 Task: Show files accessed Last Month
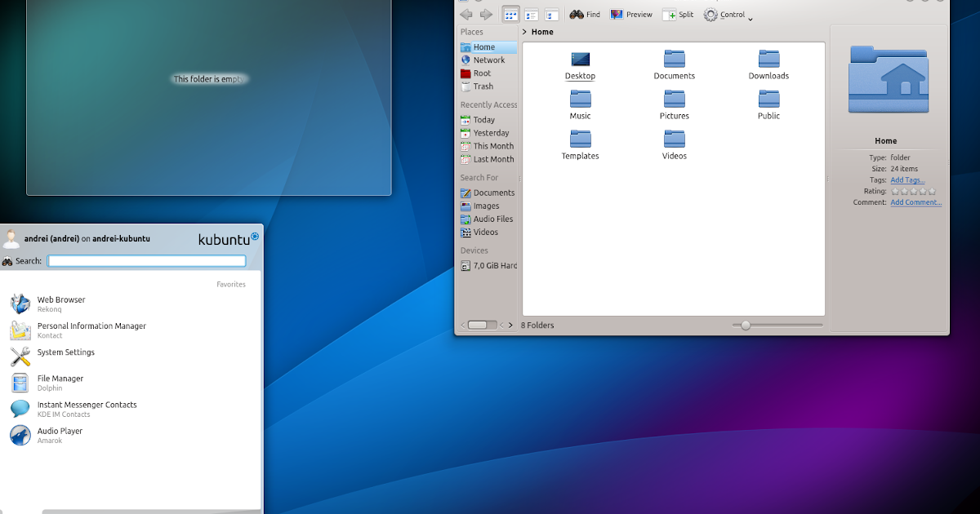[488, 159]
